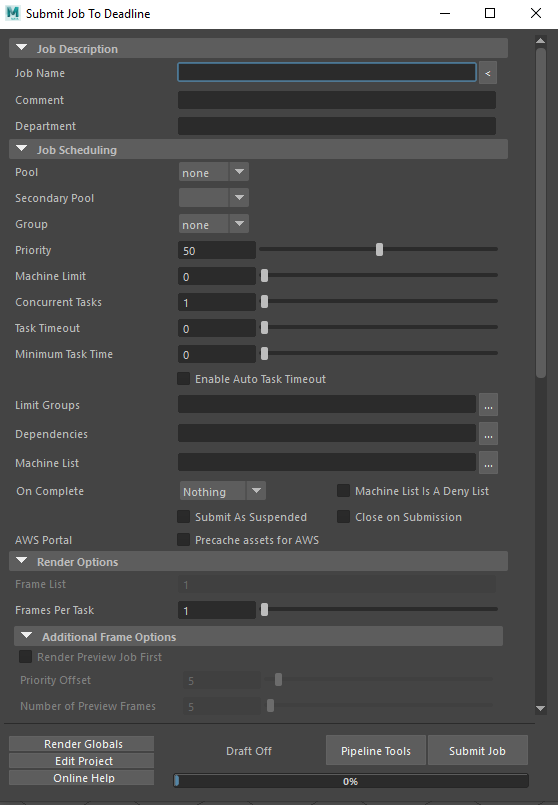Collapse the Job Scheduling section
The height and width of the screenshot is (805, 558).
coord(22,149)
